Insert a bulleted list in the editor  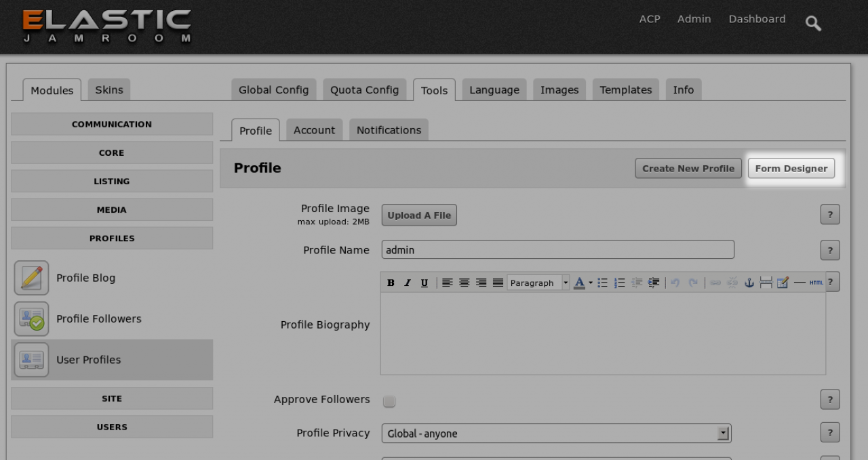click(x=602, y=283)
